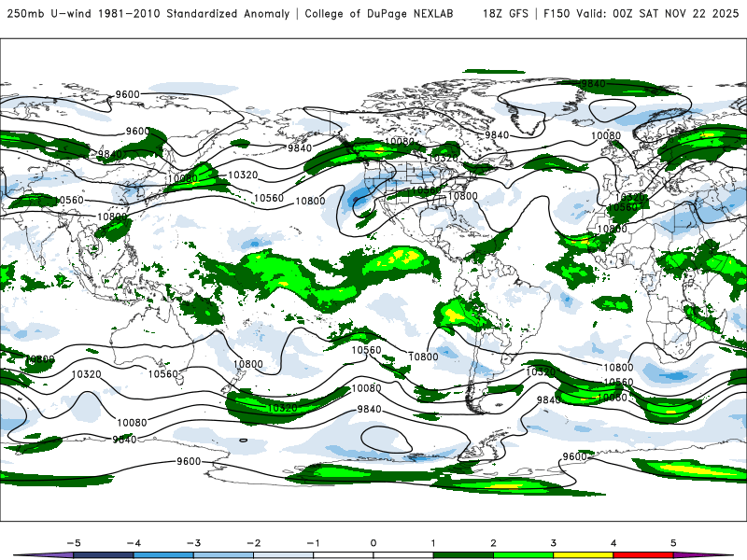Click the 'College of DuPage NEXLAB' text
Screen dimensions: 747x560
pyautogui.click(x=379, y=13)
